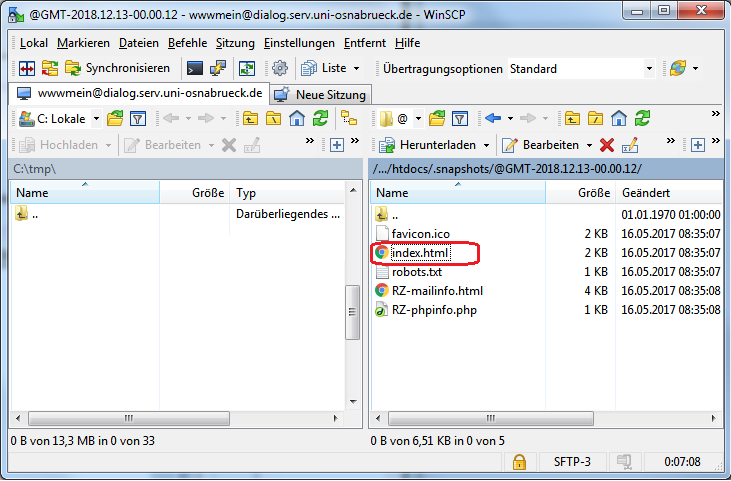This screenshot has width=731, height=481.
Task: Open the Einstellungen menu
Action: point(299,43)
